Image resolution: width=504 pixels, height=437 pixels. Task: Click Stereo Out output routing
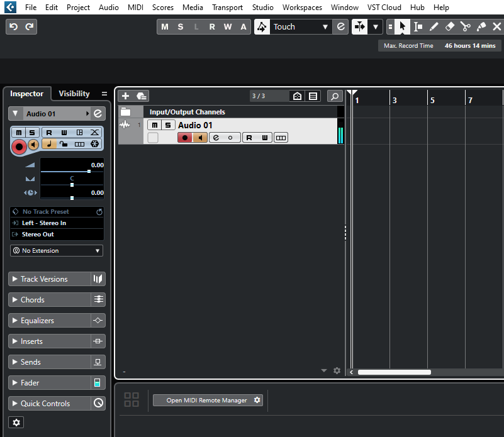click(57, 235)
